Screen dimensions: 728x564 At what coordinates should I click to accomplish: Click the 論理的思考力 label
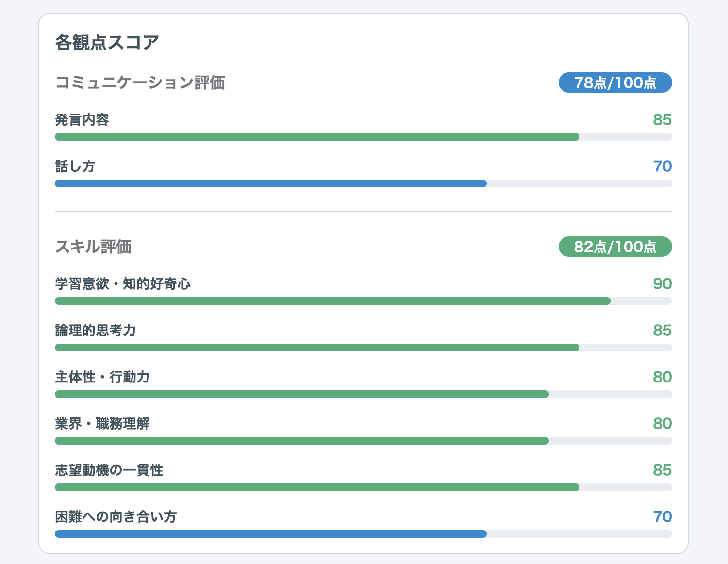click(x=96, y=331)
